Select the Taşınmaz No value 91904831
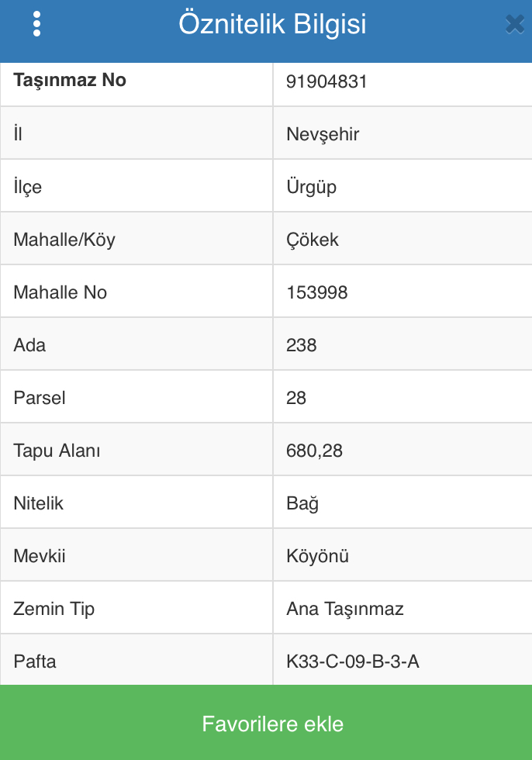Screen dimensions: 532x760 pos(326,81)
